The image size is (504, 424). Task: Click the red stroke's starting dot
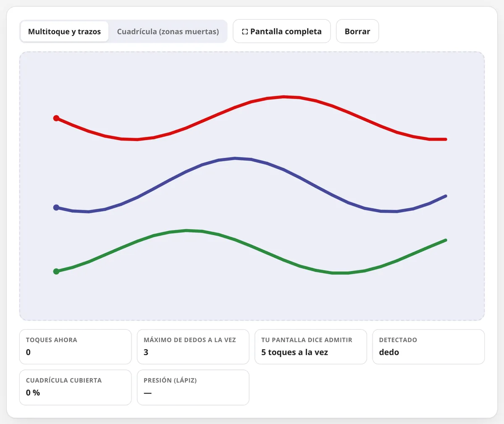pyautogui.click(x=56, y=118)
